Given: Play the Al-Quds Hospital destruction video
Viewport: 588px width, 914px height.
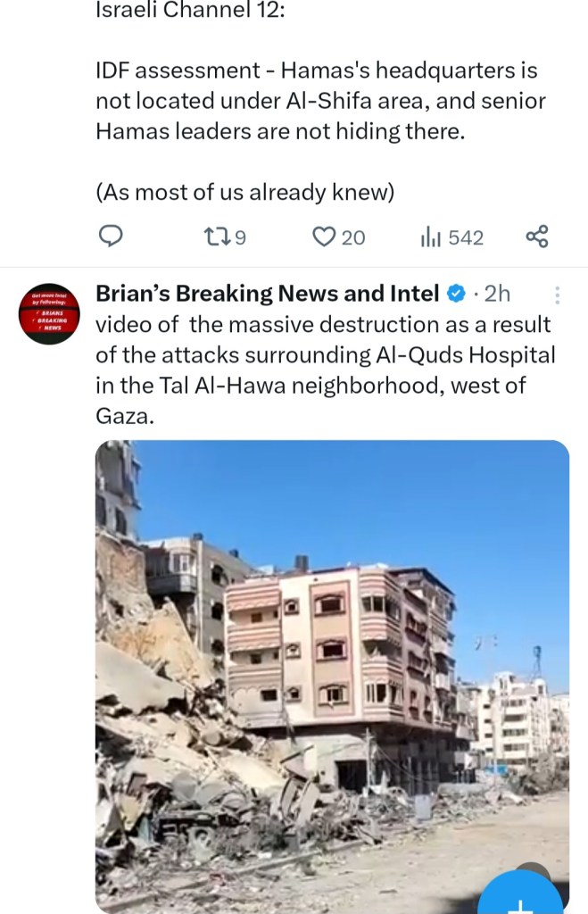Looking at the screenshot, I should (x=332, y=677).
